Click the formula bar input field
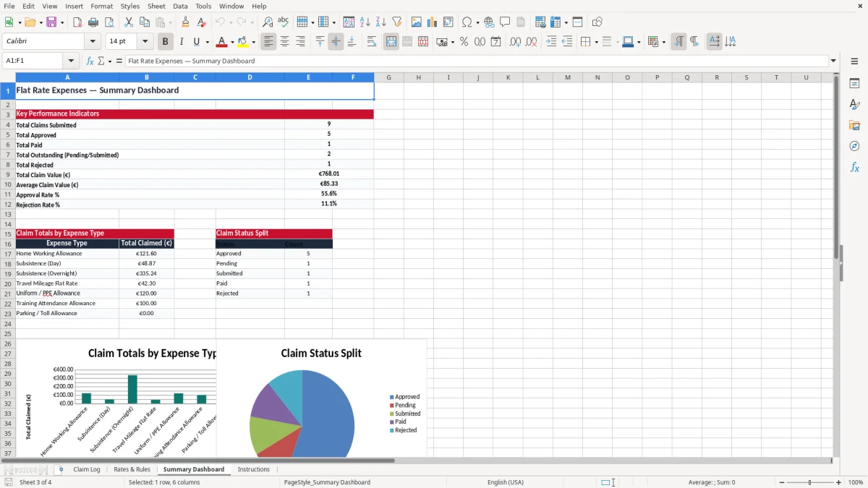 [x=476, y=61]
